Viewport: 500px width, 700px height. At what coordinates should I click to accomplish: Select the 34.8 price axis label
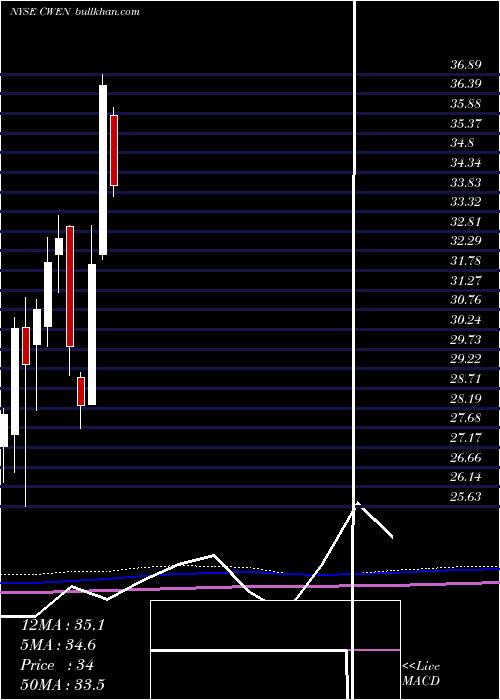pos(462,143)
